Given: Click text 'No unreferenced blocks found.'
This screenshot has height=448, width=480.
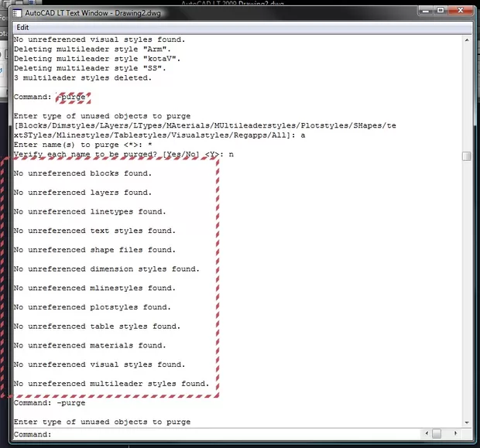Looking at the screenshot, I should (83, 173).
